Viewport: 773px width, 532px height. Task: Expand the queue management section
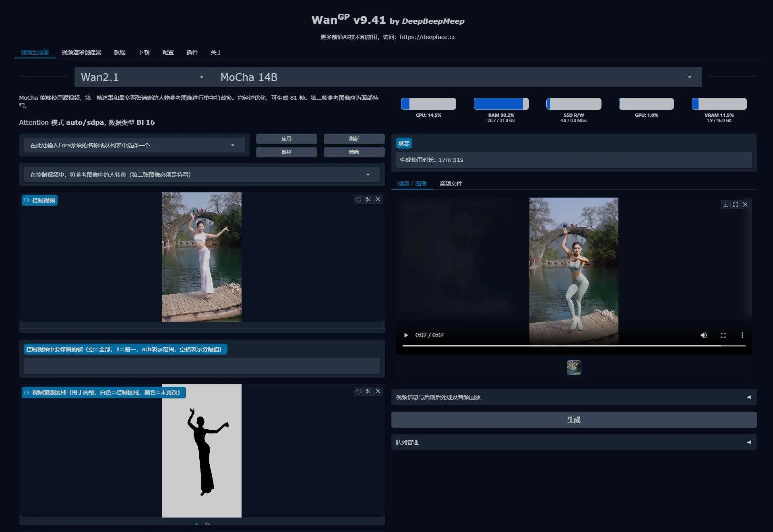point(573,442)
